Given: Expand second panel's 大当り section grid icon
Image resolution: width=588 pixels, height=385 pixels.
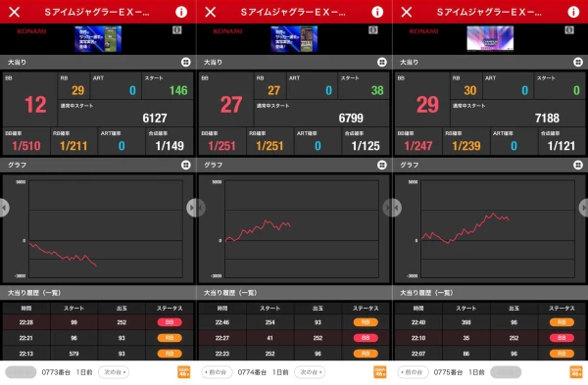Looking at the screenshot, I should [x=382, y=63].
